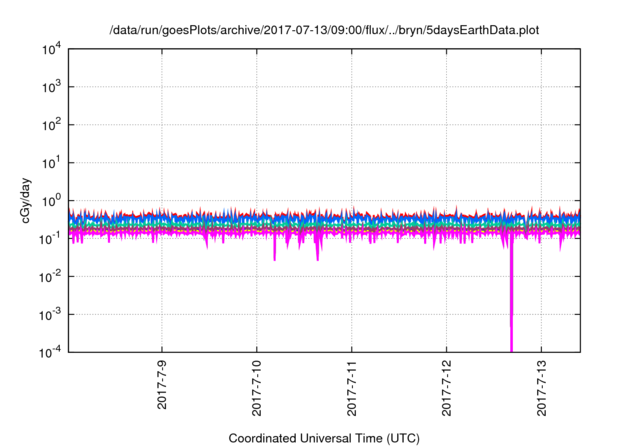The image size is (640, 448).
Task: Click the 10^-1 y-axis tick label
Action: tap(48, 238)
